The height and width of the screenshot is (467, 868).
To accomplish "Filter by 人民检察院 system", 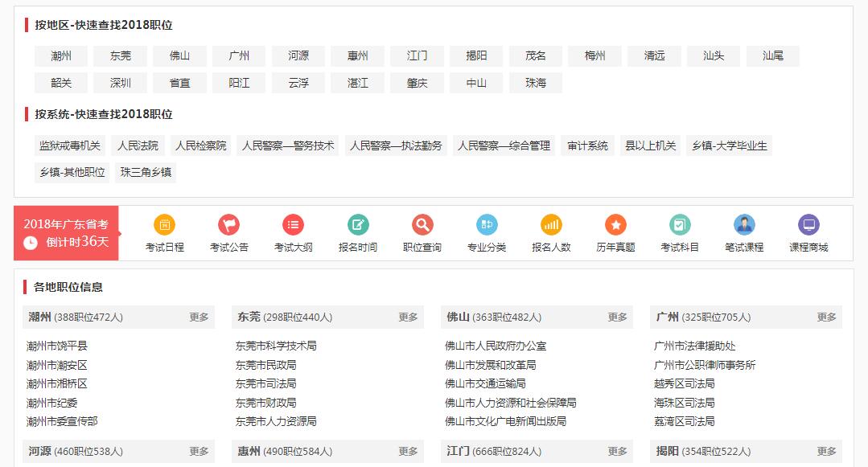I will (x=201, y=145).
